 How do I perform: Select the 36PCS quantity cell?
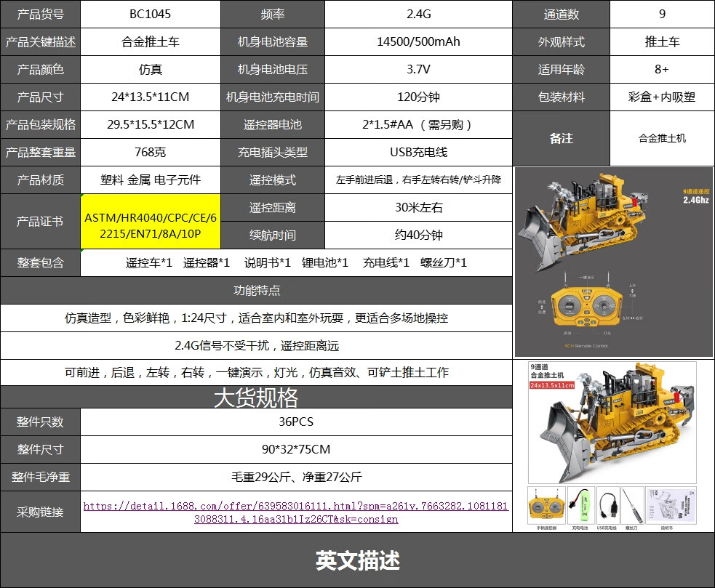point(296,422)
